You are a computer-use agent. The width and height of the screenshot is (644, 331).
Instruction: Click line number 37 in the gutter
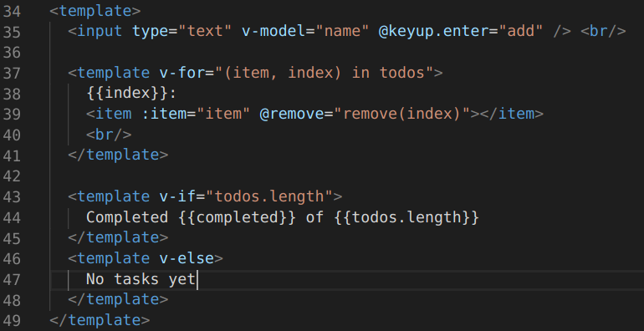pos(12,73)
